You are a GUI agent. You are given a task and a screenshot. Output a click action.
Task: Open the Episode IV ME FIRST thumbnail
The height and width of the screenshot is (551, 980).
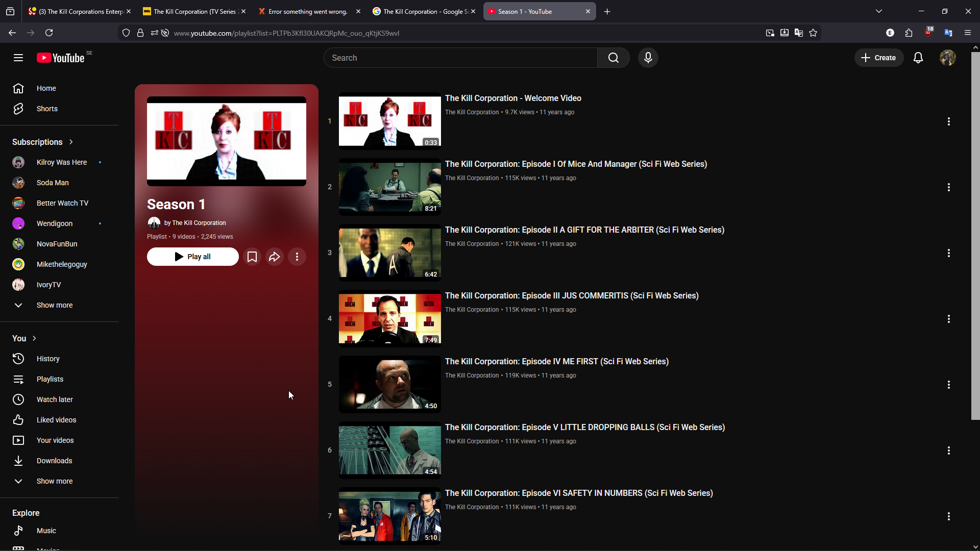(389, 384)
